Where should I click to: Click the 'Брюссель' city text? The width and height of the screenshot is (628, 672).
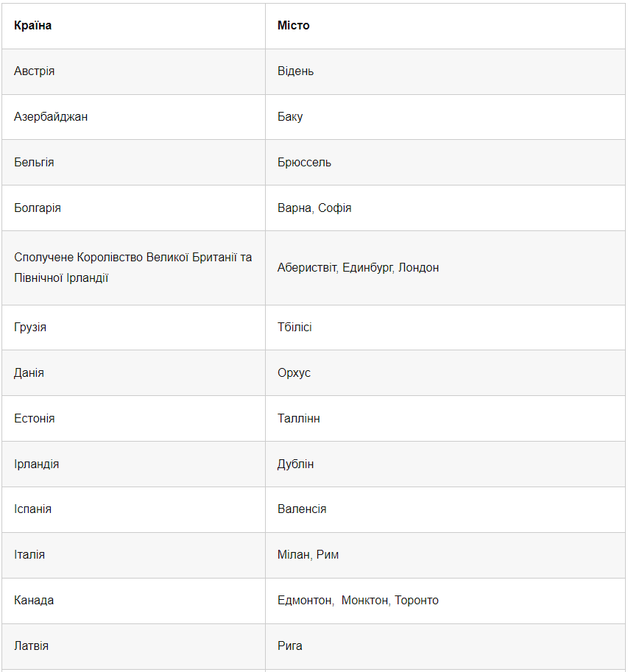click(x=304, y=163)
